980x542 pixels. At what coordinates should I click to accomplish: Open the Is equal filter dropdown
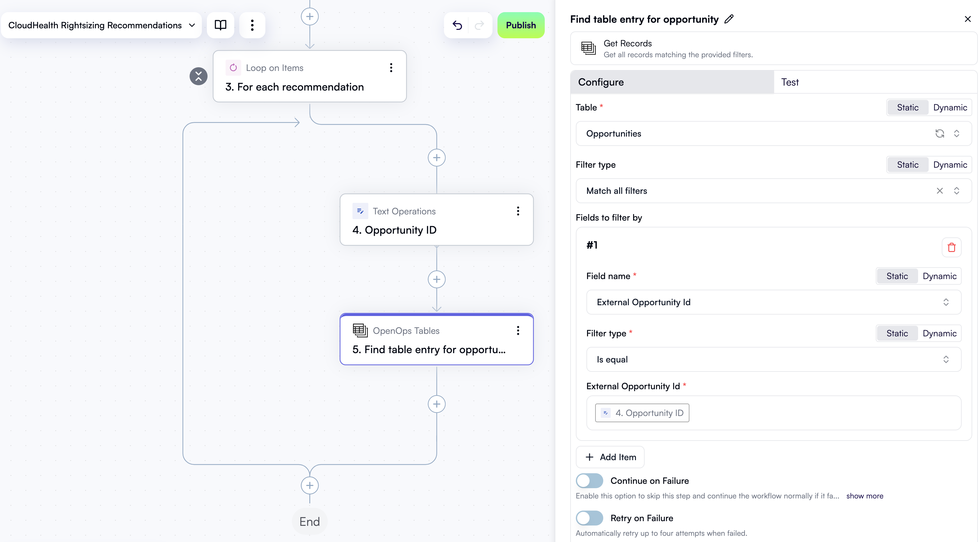(773, 359)
